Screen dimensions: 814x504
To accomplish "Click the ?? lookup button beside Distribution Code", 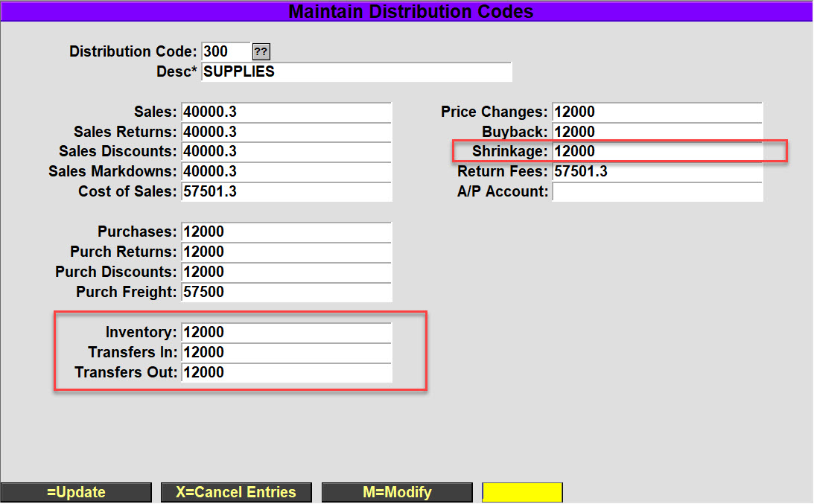I will tap(261, 52).
